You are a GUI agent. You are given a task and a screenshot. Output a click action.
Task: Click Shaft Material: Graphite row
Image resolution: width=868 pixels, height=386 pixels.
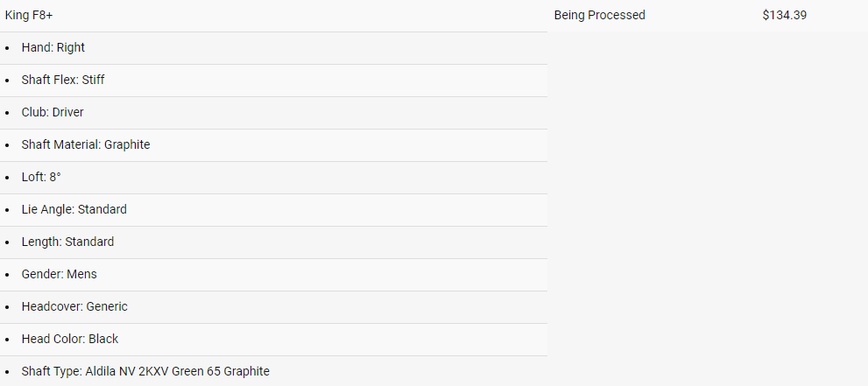[86, 144]
